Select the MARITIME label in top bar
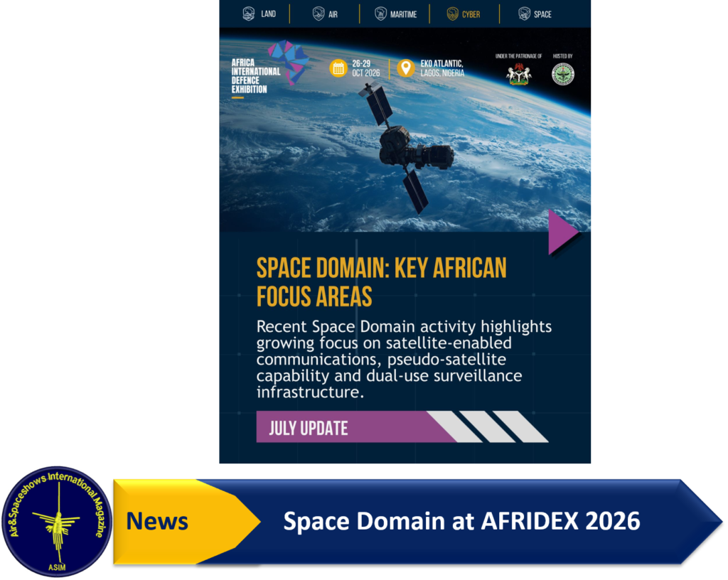Viewport: 728px width, 580px height. coord(404,14)
